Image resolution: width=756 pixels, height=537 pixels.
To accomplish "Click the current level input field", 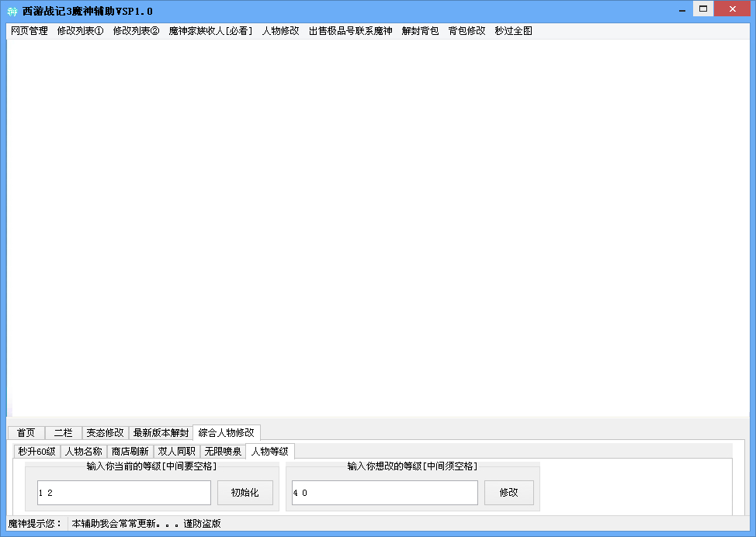I will (124, 493).
